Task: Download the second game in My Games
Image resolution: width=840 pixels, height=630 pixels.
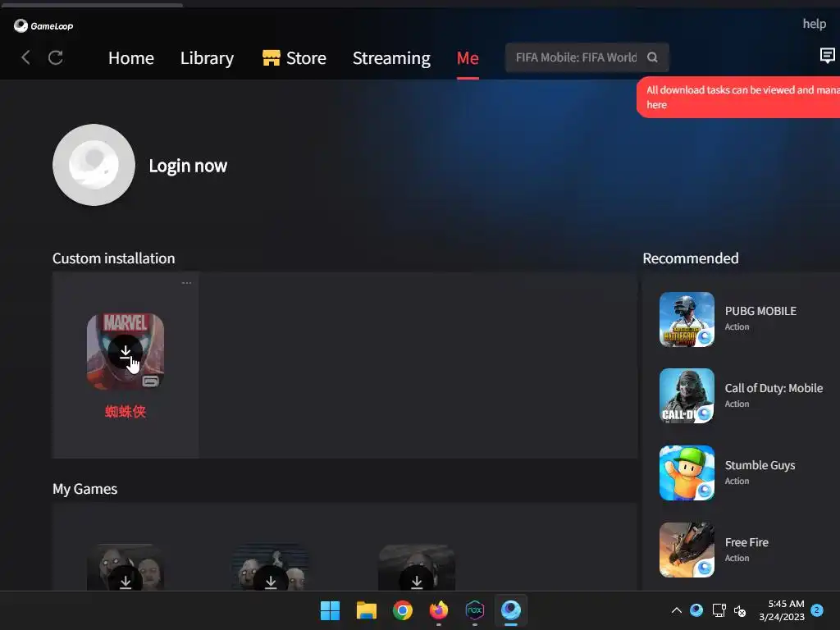Action: click(x=271, y=580)
